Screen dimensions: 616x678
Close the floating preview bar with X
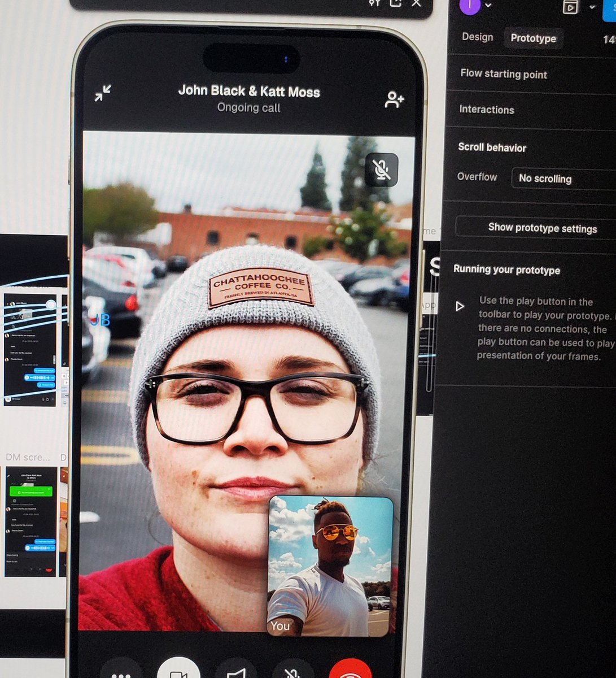(416, 2)
